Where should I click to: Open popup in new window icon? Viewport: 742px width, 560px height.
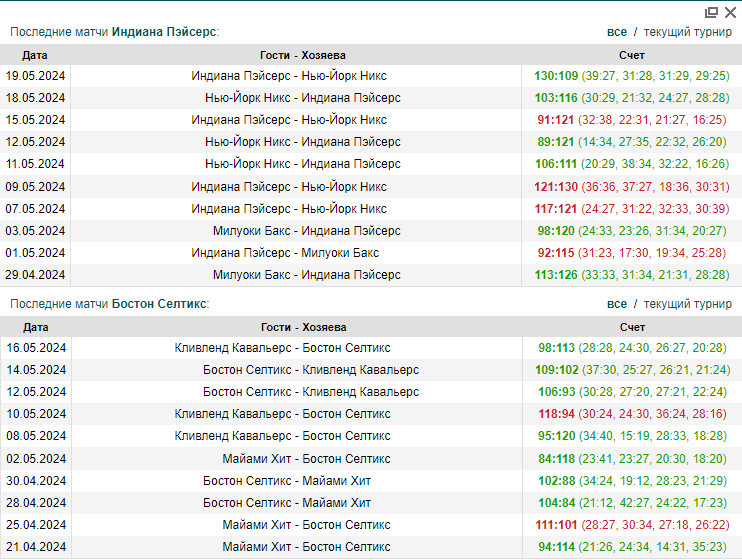click(711, 12)
